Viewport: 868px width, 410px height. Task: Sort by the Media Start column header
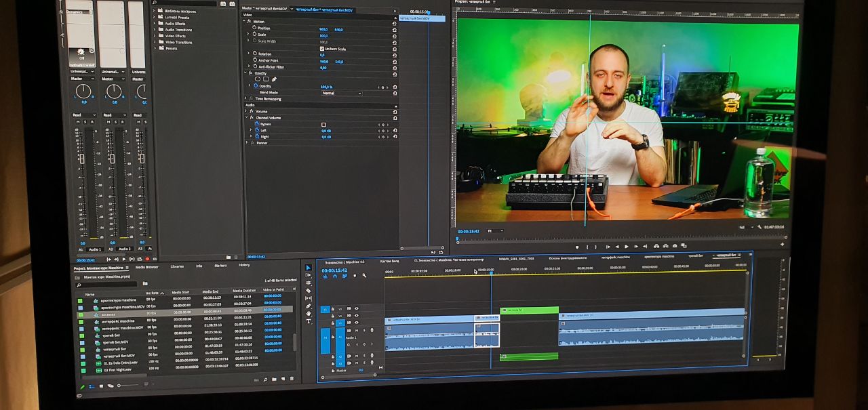pyautogui.click(x=180, y=292)
